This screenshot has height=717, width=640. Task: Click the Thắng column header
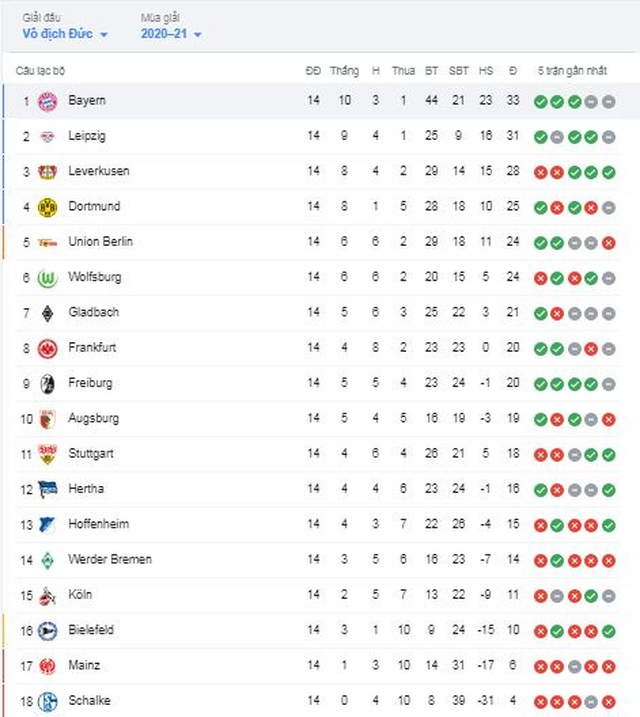pos(344,71)
